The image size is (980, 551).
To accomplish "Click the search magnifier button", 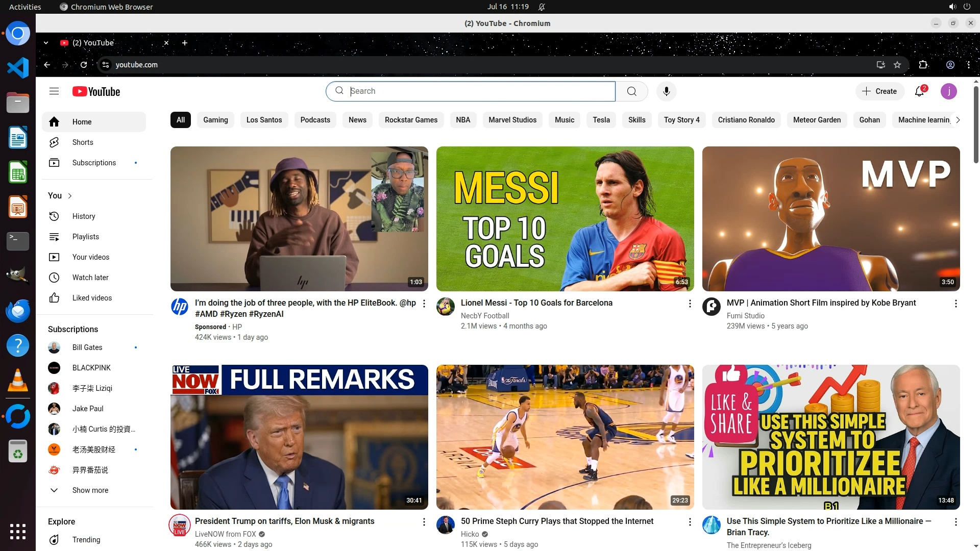I will 631,91.
